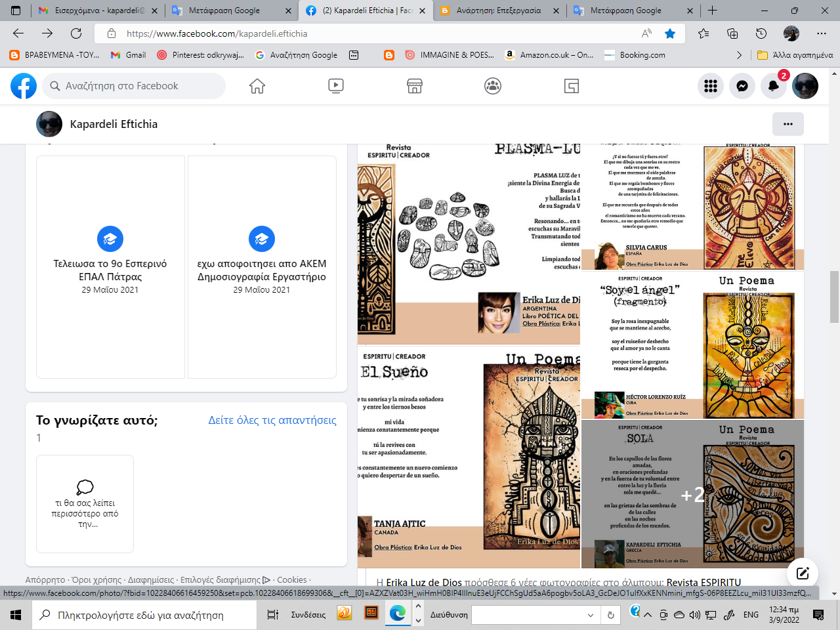Viewport: 840px width, 630px height.
Task: Open the Windows notification center
Action: pyautogui.click(x=818, y=615)
